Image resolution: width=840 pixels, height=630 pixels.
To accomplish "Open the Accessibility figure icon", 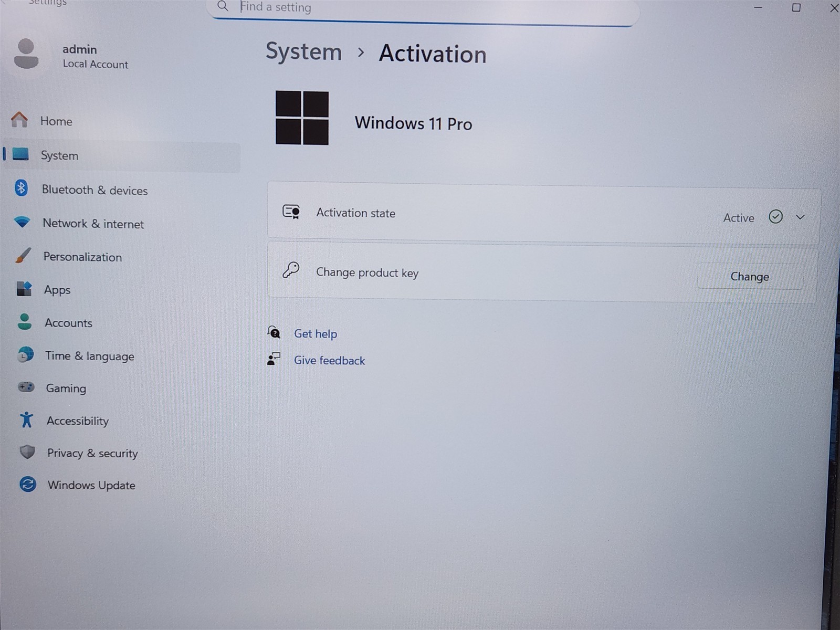I will [x=26, y=419].
